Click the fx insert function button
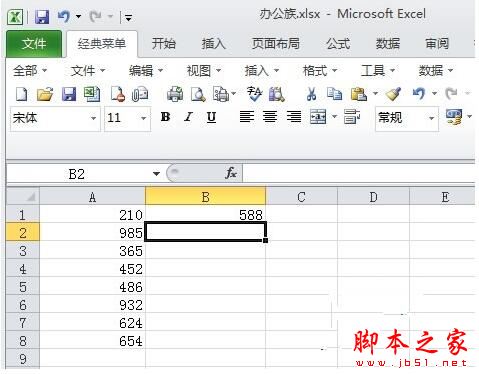This screenshot has width=479, height=374. click(x=231, y=173)
